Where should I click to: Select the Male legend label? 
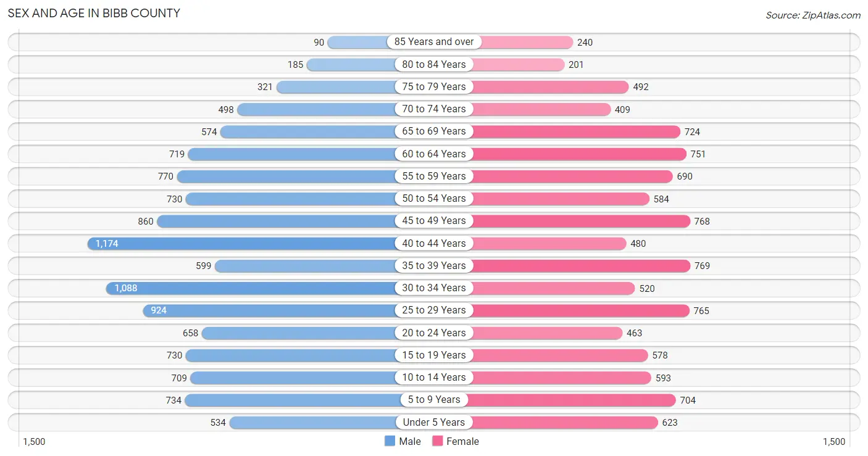(x=410, y=441)
